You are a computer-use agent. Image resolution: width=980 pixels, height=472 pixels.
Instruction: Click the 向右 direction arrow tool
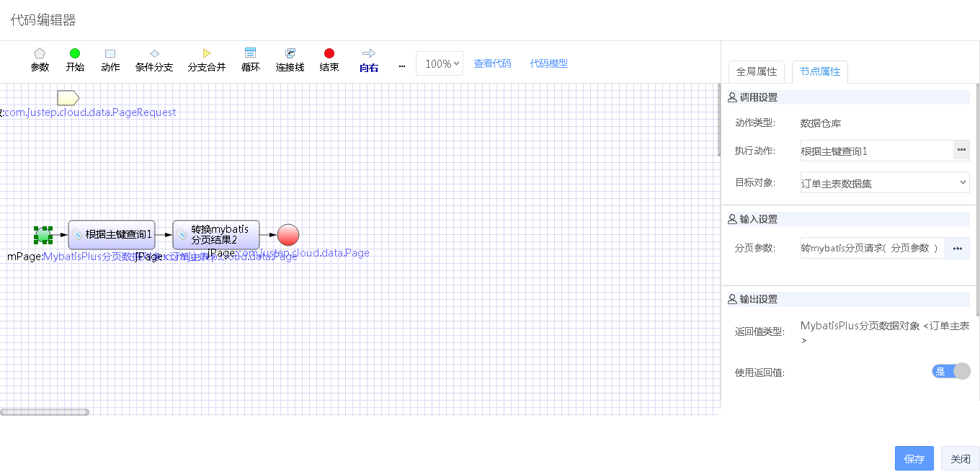[369, 60]
